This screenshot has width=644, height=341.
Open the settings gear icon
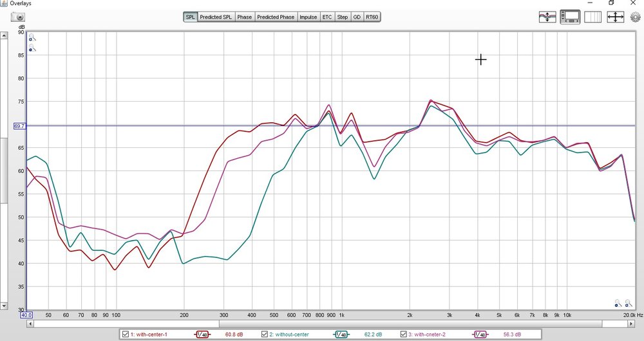[635, 17]
